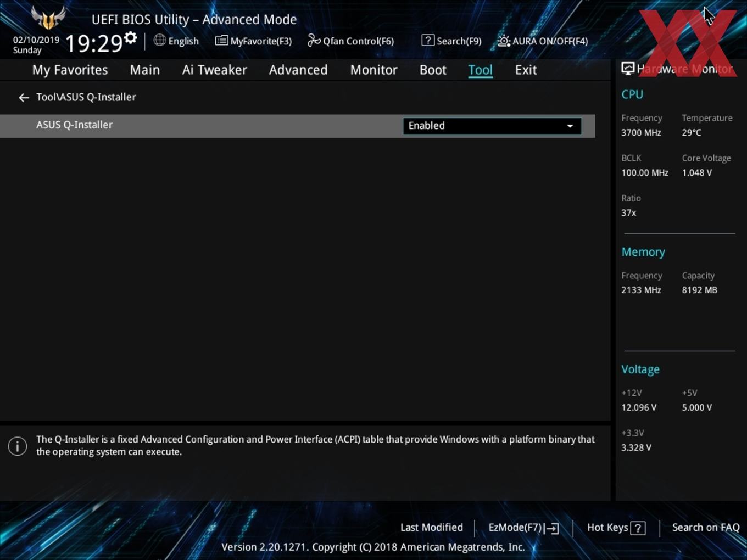Switch to the Ai Tweaker tab
Viewport: 747px width, 560px height.
(215, 70)
